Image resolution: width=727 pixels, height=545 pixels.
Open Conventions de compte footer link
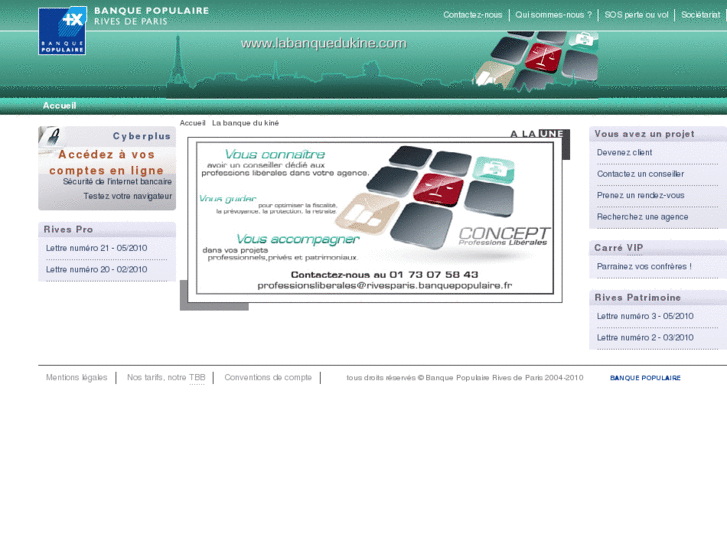coord(268,378)
